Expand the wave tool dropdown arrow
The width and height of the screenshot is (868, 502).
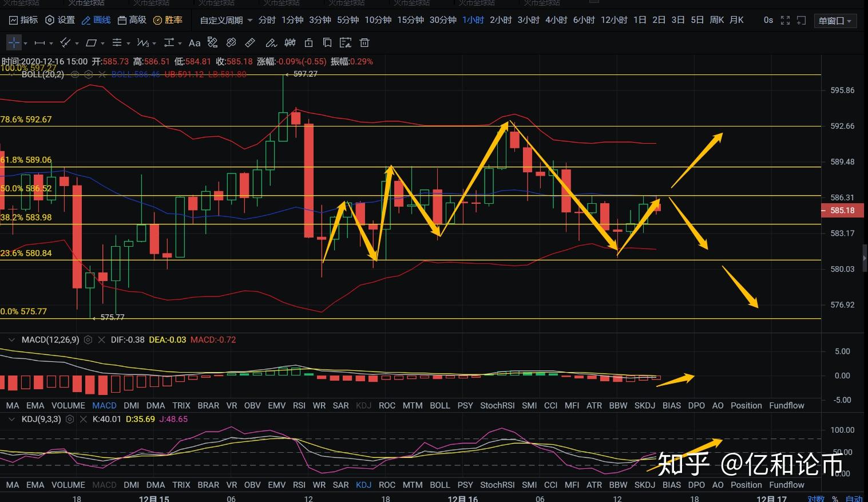[x=154, y=44]
